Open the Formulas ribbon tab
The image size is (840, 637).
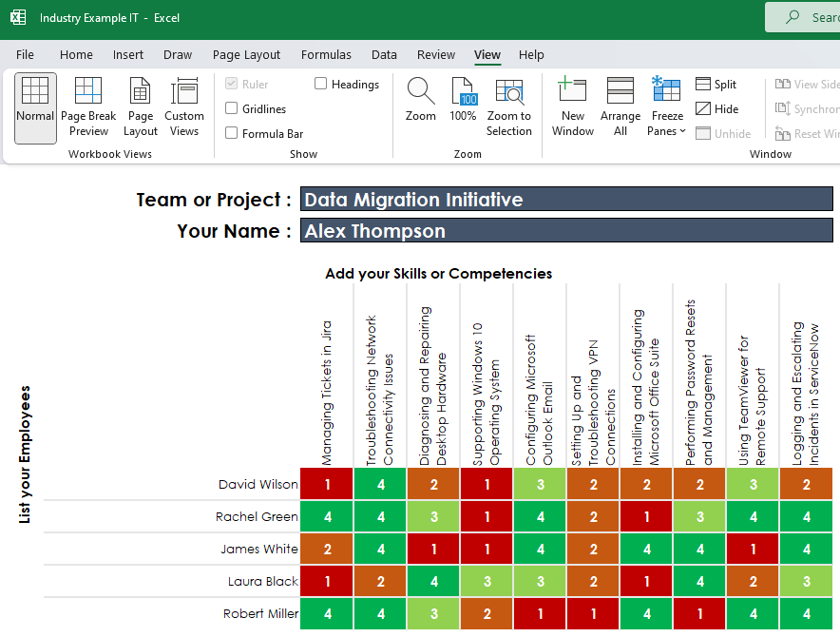coord(326,55)
